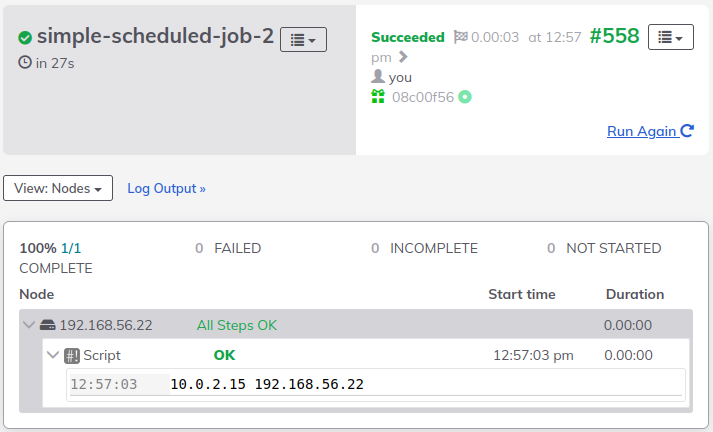Click the green gift box icon
Image resolution: width=713 pixels, height=432 pixels.
(x=378, y=96)
